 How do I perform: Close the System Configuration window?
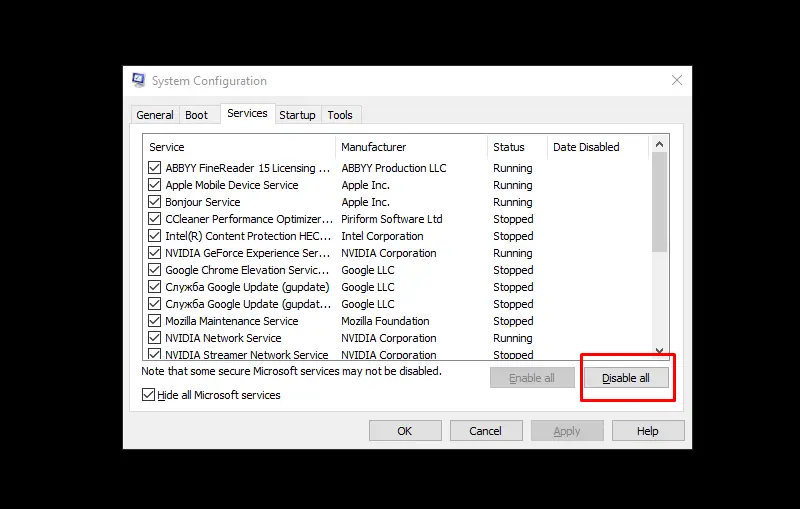pos(677,80)
